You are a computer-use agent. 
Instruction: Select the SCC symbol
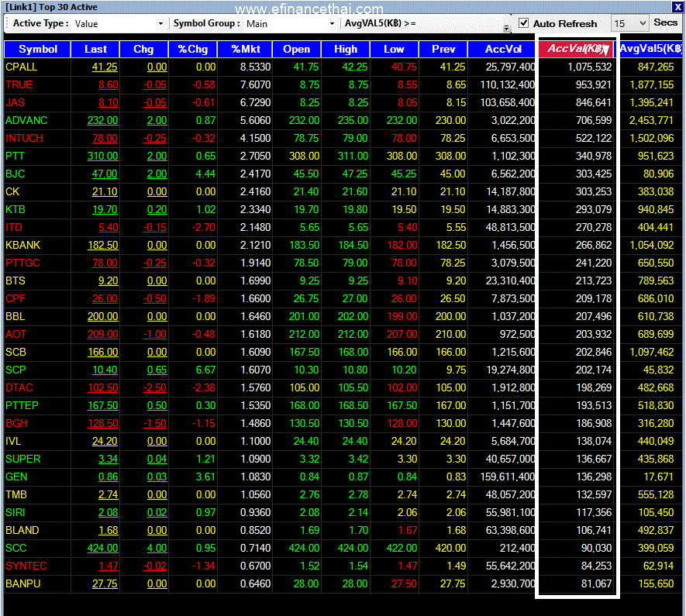coord(16,549)
